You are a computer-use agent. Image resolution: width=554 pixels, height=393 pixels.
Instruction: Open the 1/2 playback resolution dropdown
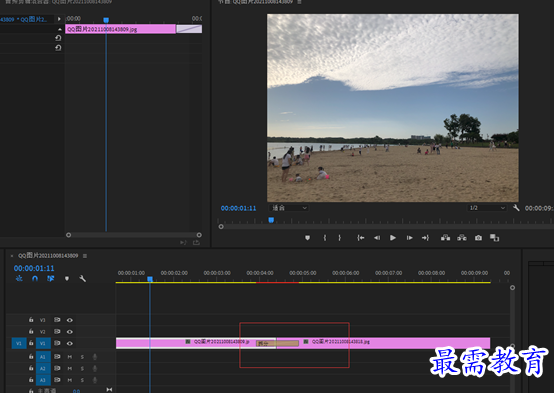(487, 208)
